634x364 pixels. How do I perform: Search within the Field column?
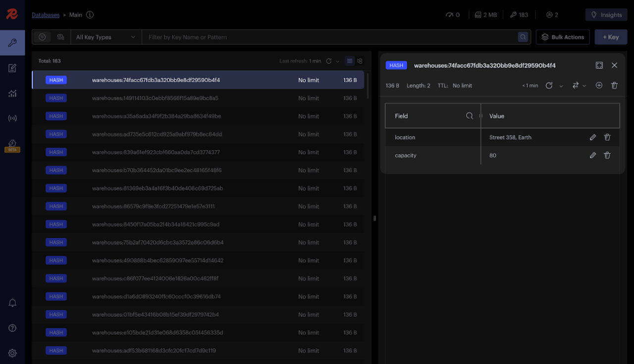[469, 116]
